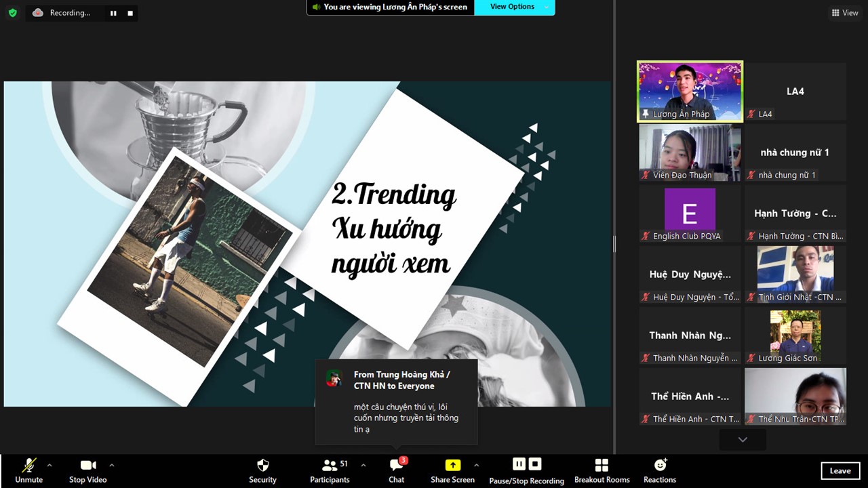Stop Video camera toggle

pyautogui.click(x=87, y=470)
